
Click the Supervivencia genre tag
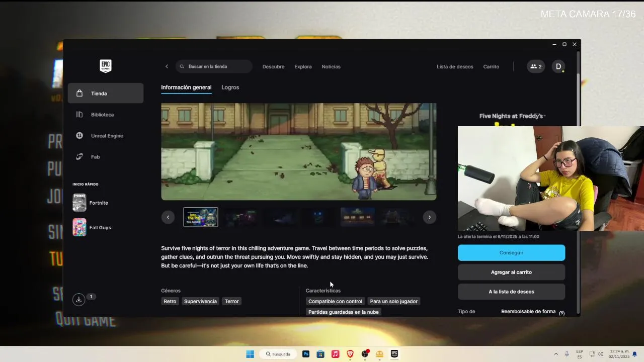[x=200, y=301]
